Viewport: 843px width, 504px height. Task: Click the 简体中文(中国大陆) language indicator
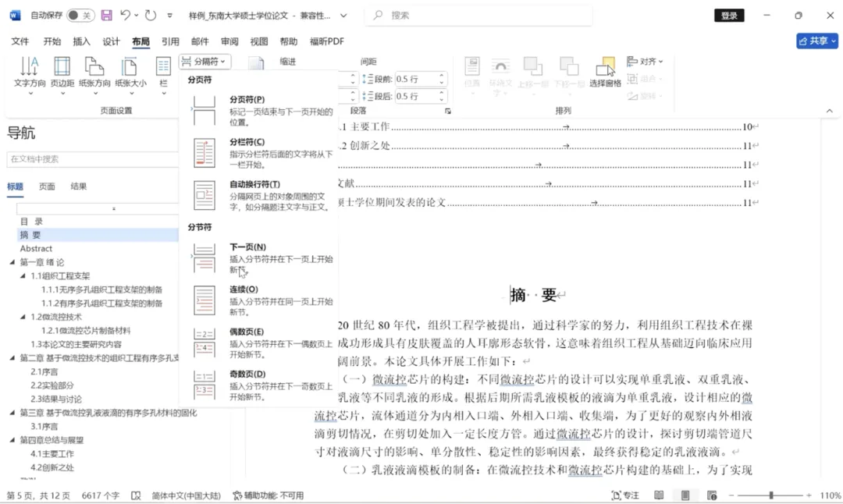click(x=186, y=495)
